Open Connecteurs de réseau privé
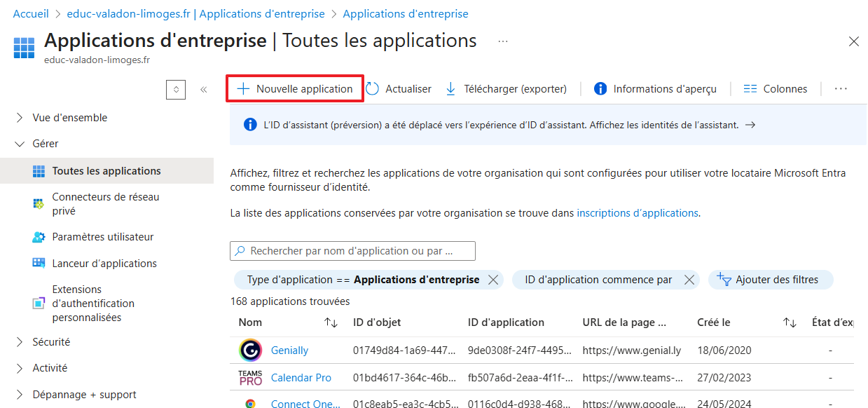Image resolution: width=868 pixels, height=408 pixels. coord(105,204)
